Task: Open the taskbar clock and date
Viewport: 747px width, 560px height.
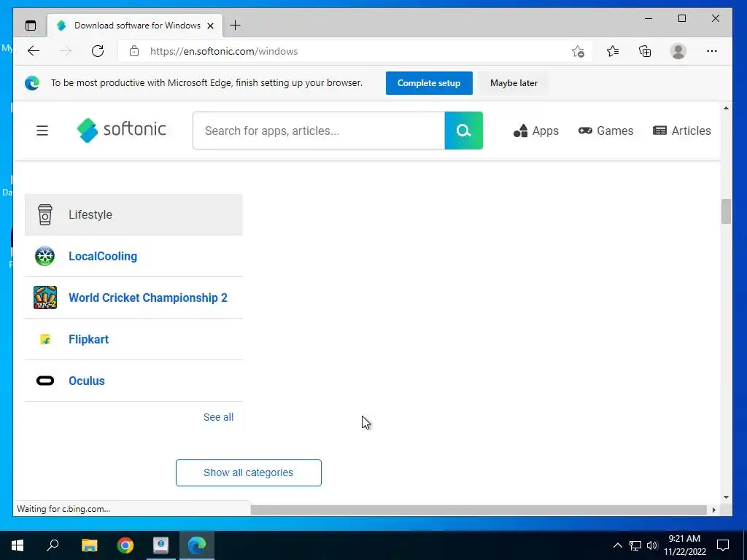Action: [684, 545]
